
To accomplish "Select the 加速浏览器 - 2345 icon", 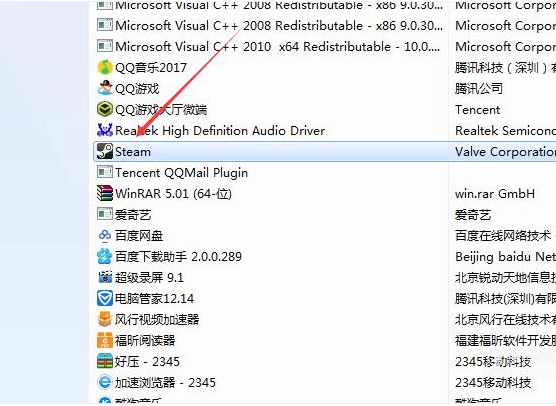I will coord(105,382).
